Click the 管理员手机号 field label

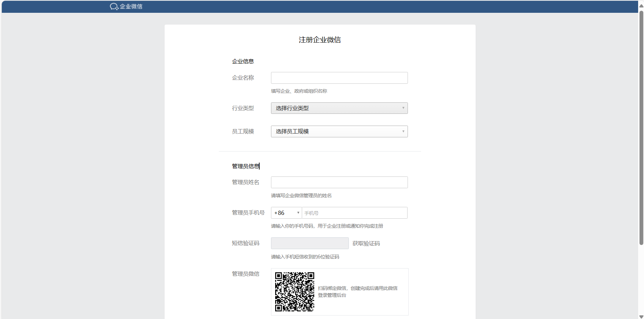coord(248,213)
